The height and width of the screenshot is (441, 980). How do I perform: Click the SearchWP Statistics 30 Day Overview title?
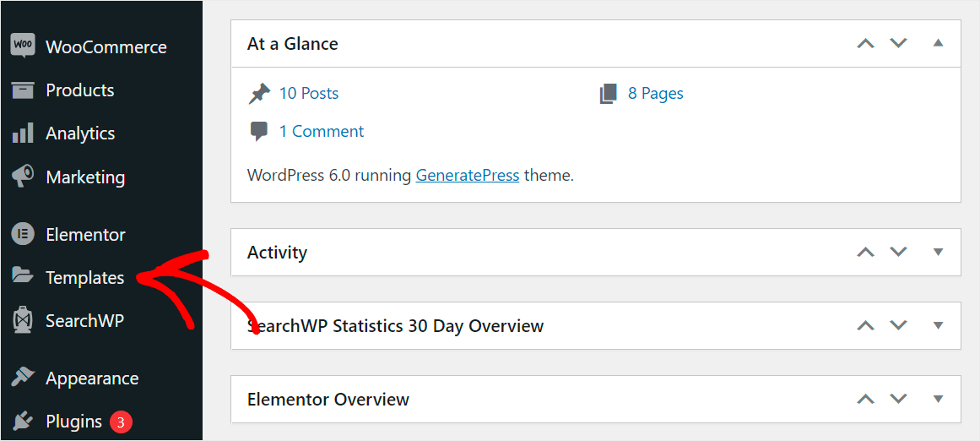tap(395, 326)
